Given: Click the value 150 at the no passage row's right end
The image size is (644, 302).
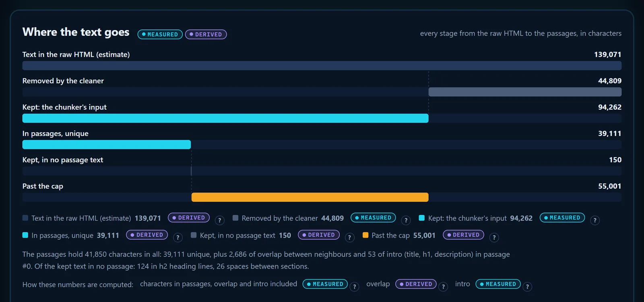Looking at the screenshot, I should [x=615, y=160].
